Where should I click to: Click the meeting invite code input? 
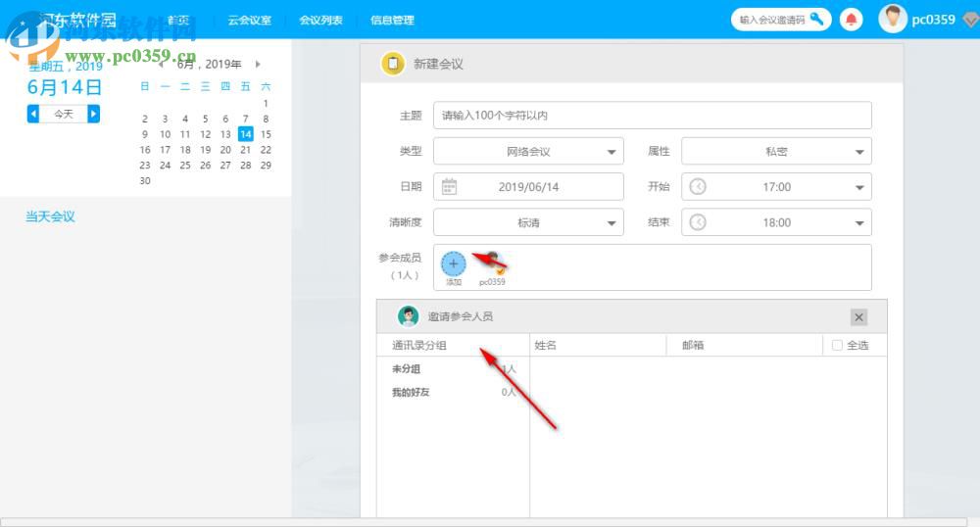(772, 20)
